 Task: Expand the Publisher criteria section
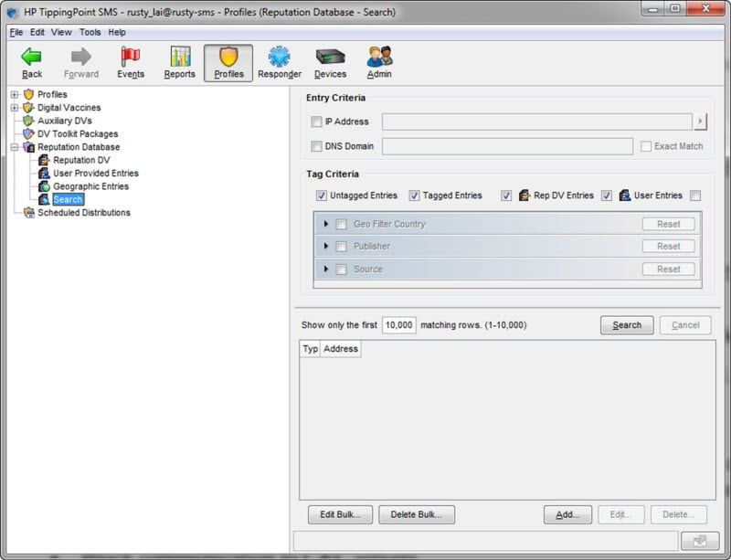326,247
